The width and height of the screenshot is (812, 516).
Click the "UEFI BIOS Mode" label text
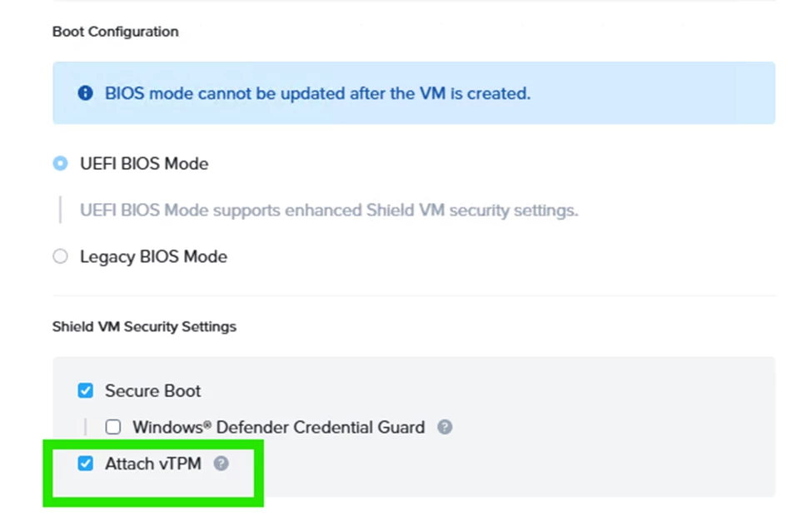coord(143,163)
